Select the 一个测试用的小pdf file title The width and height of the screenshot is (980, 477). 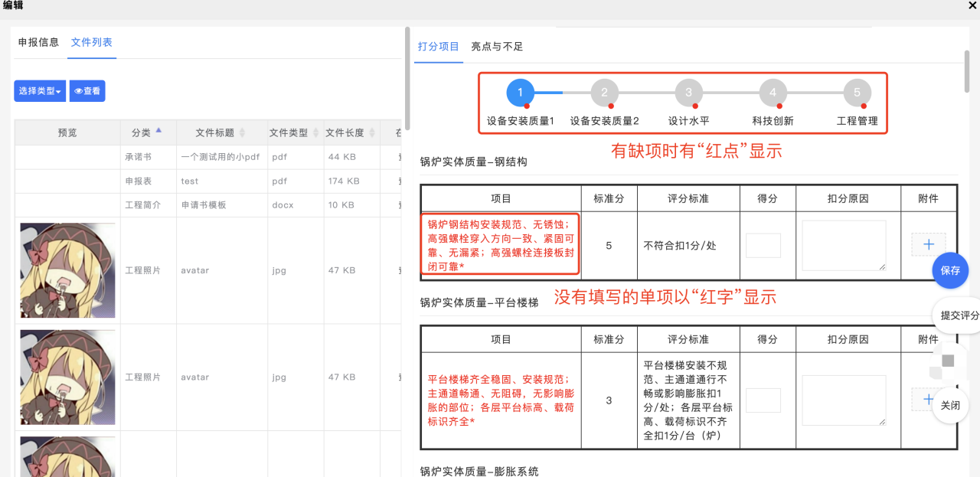219,157
